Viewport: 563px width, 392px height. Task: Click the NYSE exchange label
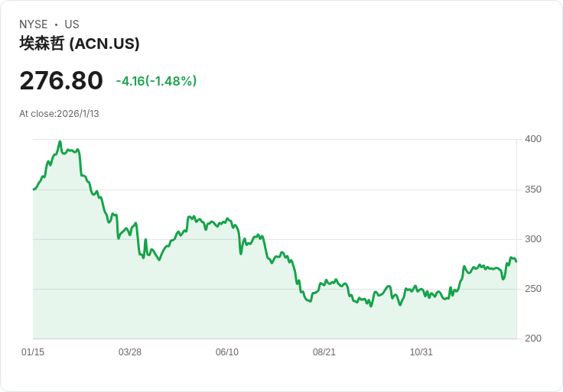[x=33, y=24]
